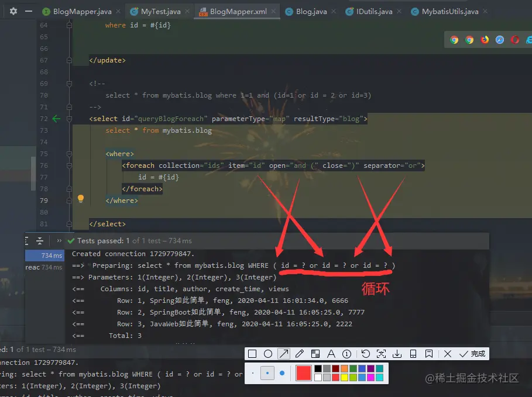Viewport: 532px width, 397px height.
Task: Select the highlighted 734 ms test row
Action: [x=44, y=256]
